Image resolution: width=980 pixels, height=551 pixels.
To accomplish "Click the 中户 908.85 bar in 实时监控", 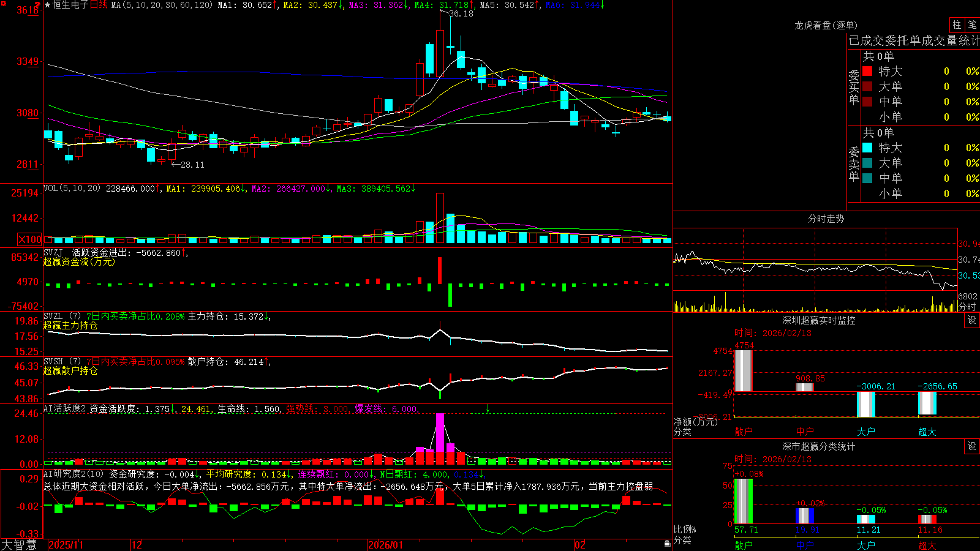I will point(804,387).
